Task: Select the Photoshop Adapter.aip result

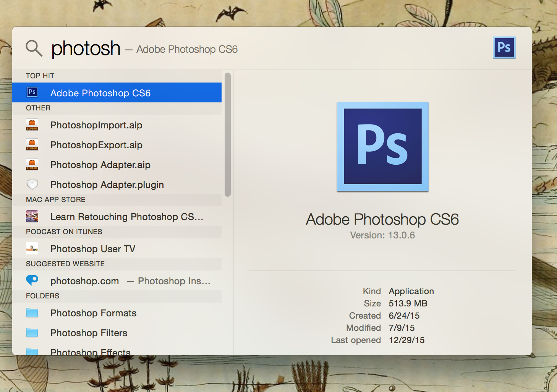Action: coord(117,164)
